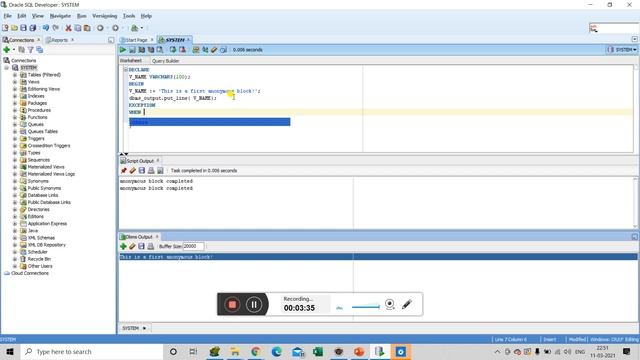The height and width of the screenshot is (360, 640).
Task: Click the Forward navigation icon
Action: 116,28
